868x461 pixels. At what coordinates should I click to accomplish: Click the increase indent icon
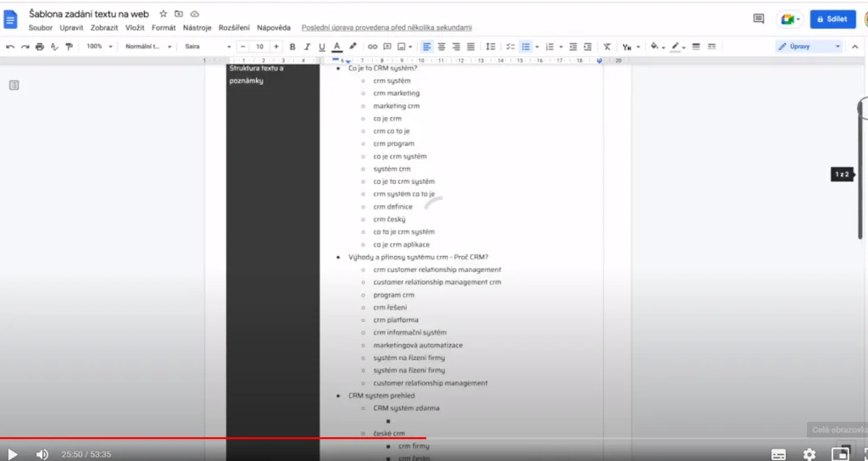(x=587, y=47)
